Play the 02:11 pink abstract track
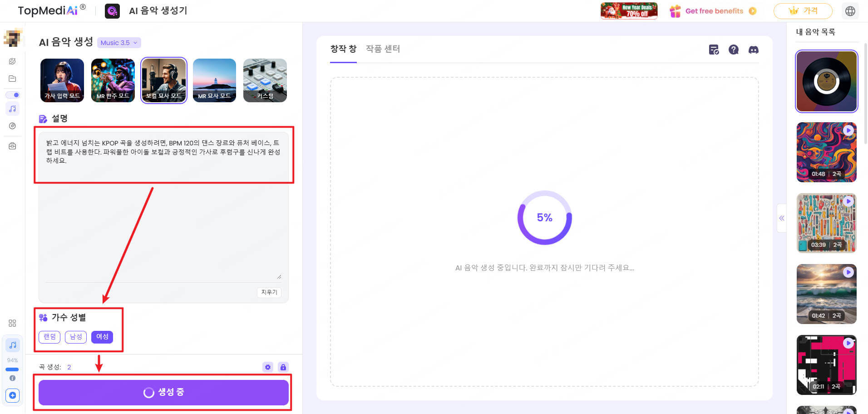This screenshot has height=414, width=868. coord(848,343)
